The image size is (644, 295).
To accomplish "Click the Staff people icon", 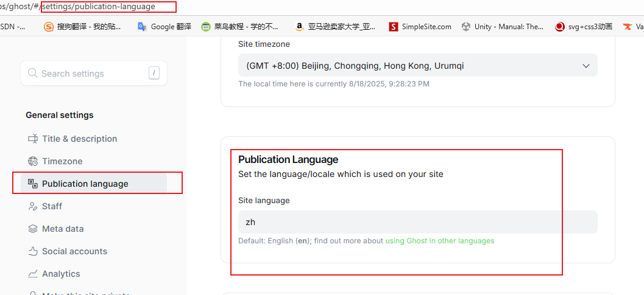I will pyautogui.click(x=33, y=206).
